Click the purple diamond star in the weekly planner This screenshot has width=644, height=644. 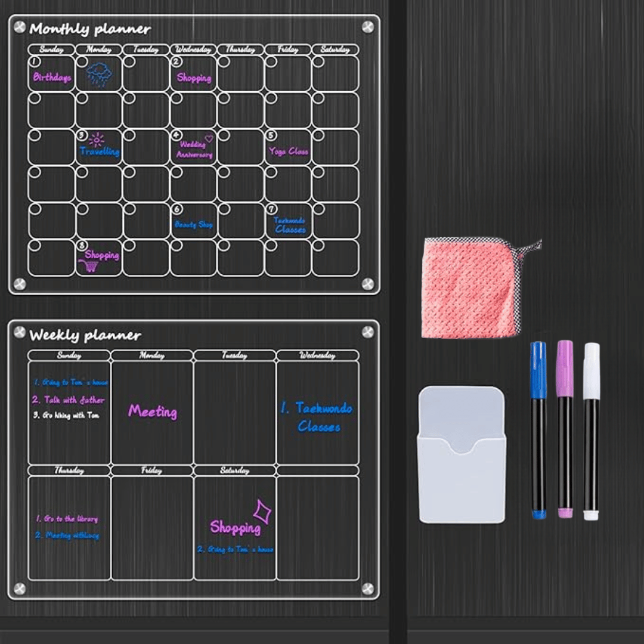point(262,512)
